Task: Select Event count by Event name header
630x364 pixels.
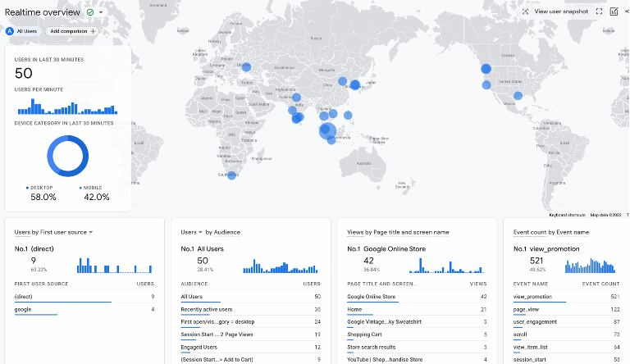Action: click(550, 232)
